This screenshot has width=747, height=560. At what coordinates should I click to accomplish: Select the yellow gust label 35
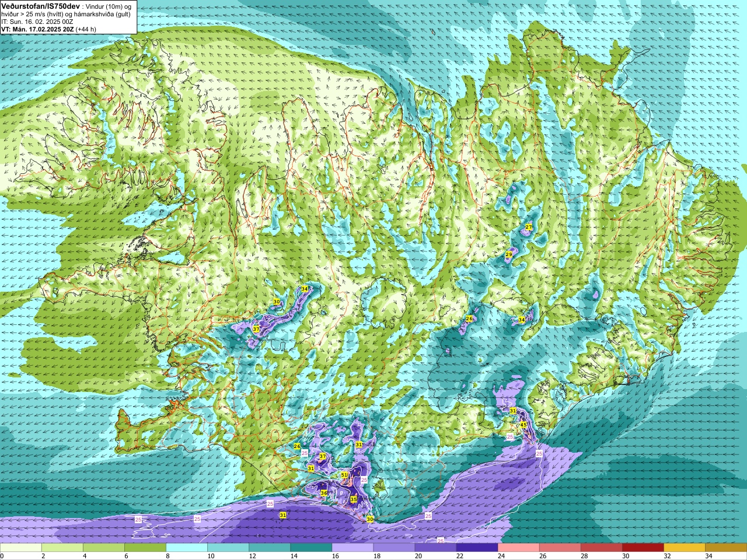point(353,499)
